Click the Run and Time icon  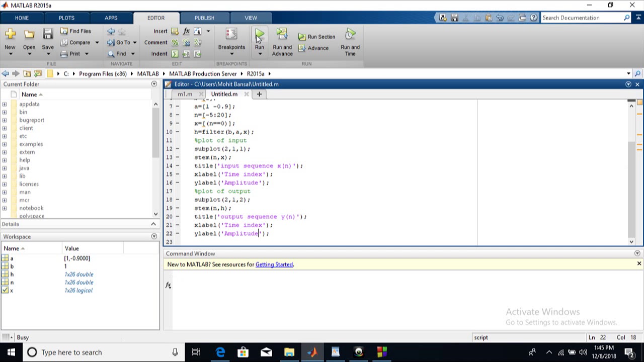350,35
